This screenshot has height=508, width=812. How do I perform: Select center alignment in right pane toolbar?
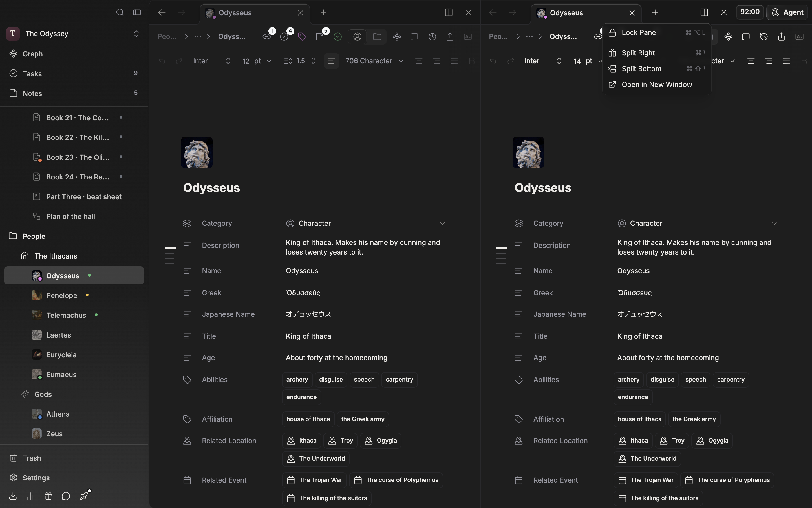click(751, 61)
